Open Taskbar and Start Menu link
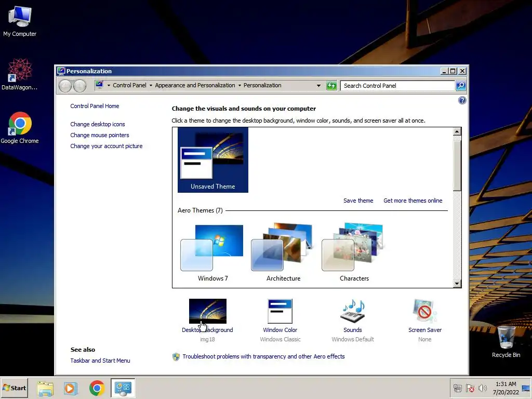Image resolution: width=532 pixels, height=399 pixels. pyautogui.click(x=100, y=361)
